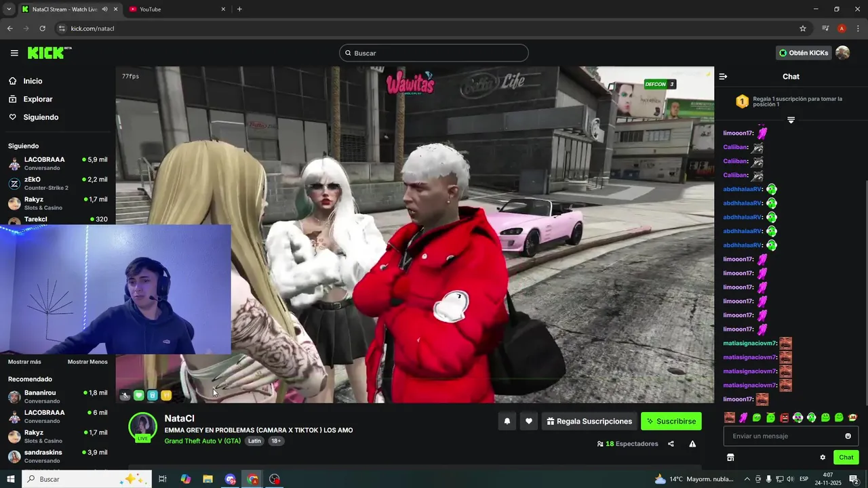Click NataCl streamer avatar
Viewport: 868px width, 488px height.
point(143,426)
